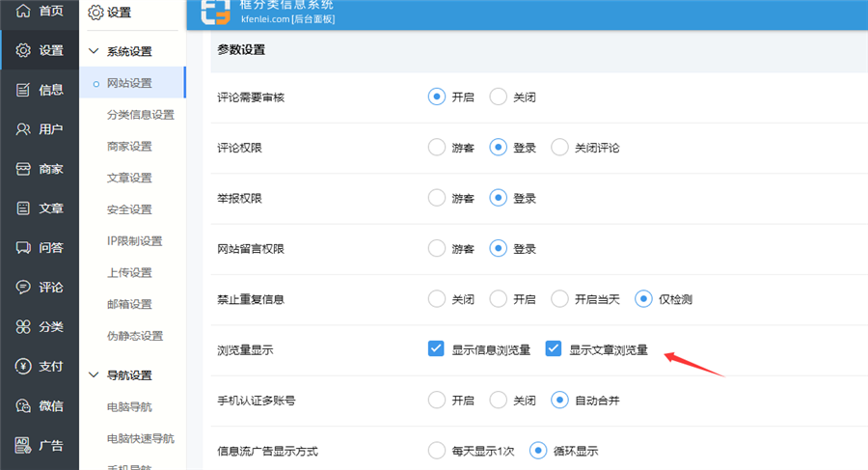
Task: Click the 文章 articles icon
Action: coord(23,208)
